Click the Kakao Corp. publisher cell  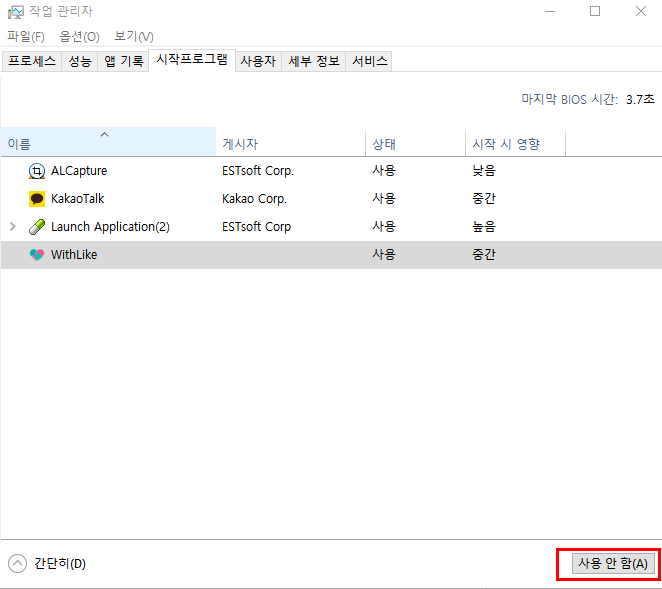(x=254, y=199)
